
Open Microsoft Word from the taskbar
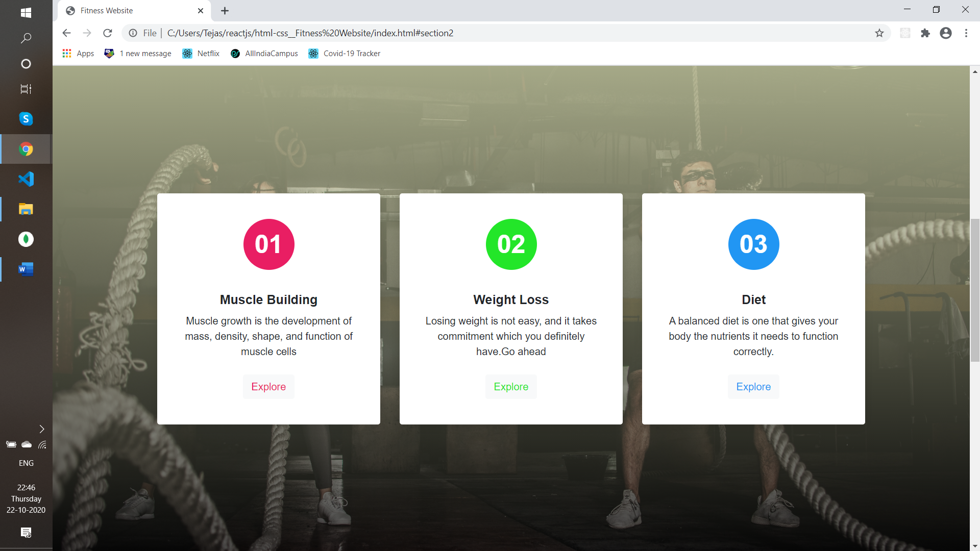[x=26, y=269]
